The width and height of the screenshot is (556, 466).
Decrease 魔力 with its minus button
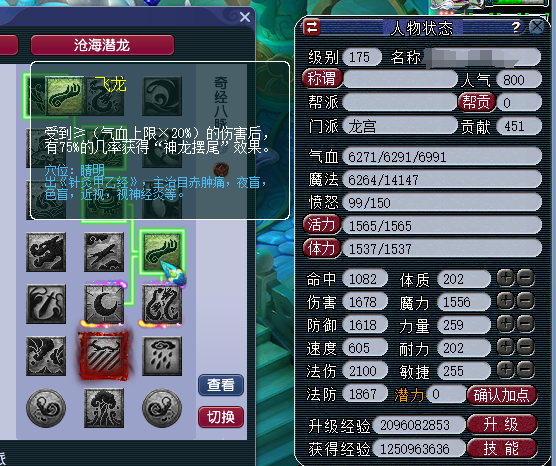pos(525,301)
